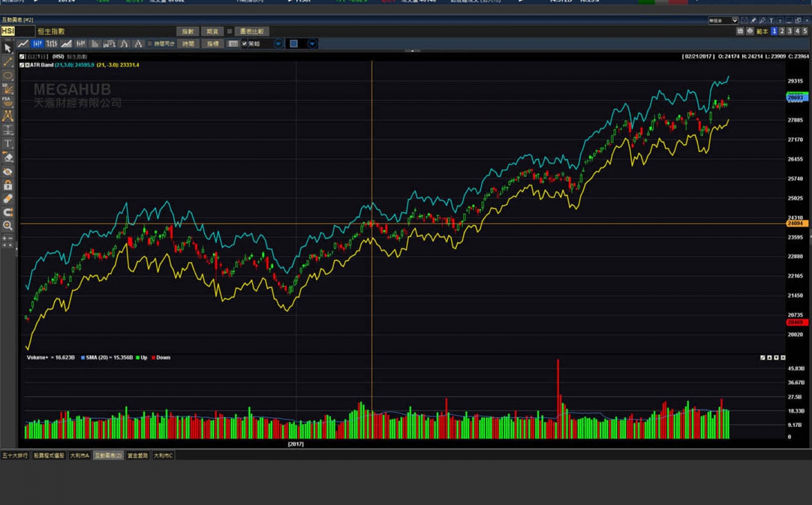Screen dimensions: 812x505
Task: Click the minus zoom-out button
Action: pyautogui.click(x=10, y=239)
